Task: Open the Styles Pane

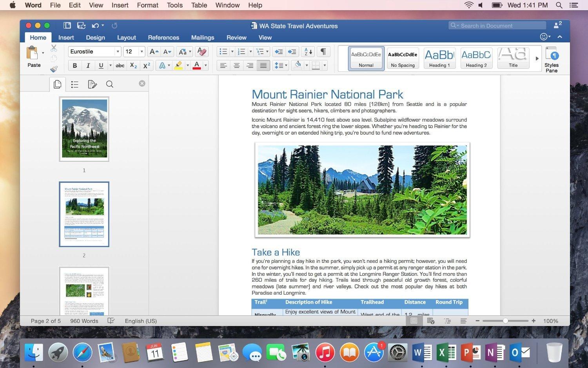Action: pos(552,58)
